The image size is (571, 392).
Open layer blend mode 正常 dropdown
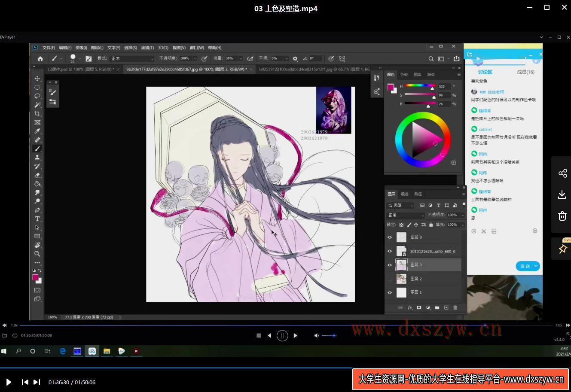(406, 215)
